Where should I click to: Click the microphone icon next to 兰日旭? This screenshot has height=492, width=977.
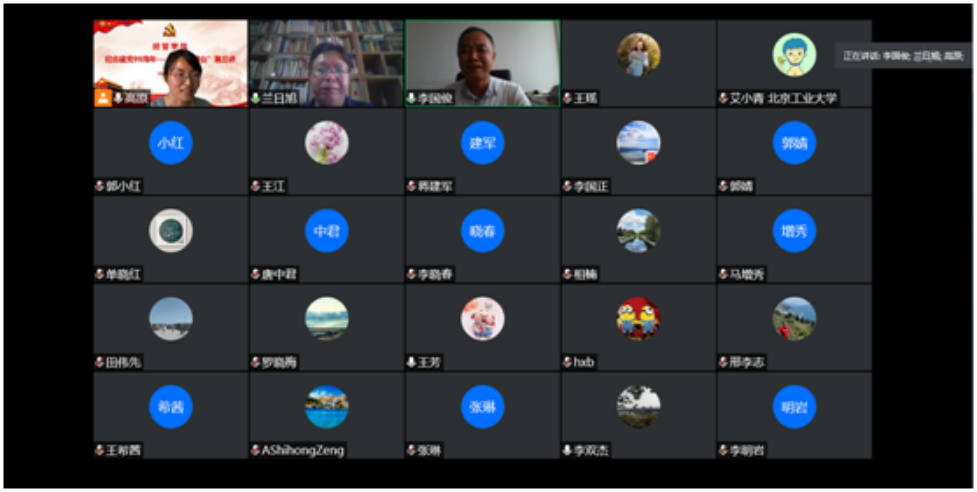coord(256,99)
